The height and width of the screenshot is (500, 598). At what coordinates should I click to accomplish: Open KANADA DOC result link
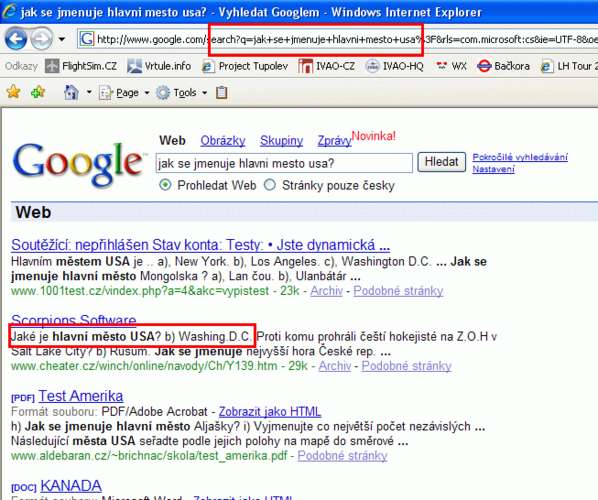pos(71,486)
